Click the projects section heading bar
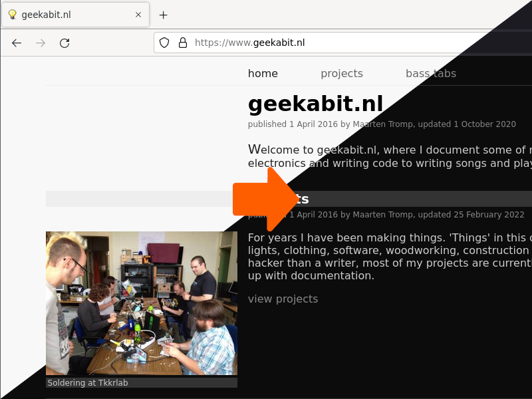This screenshot has width=532, height=399. click(289, 199)
